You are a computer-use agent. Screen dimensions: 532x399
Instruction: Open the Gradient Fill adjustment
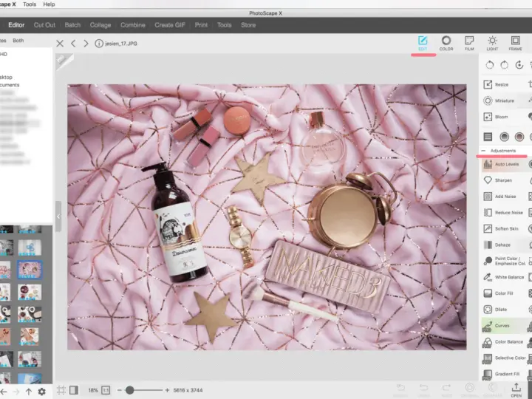coord(501,374)
